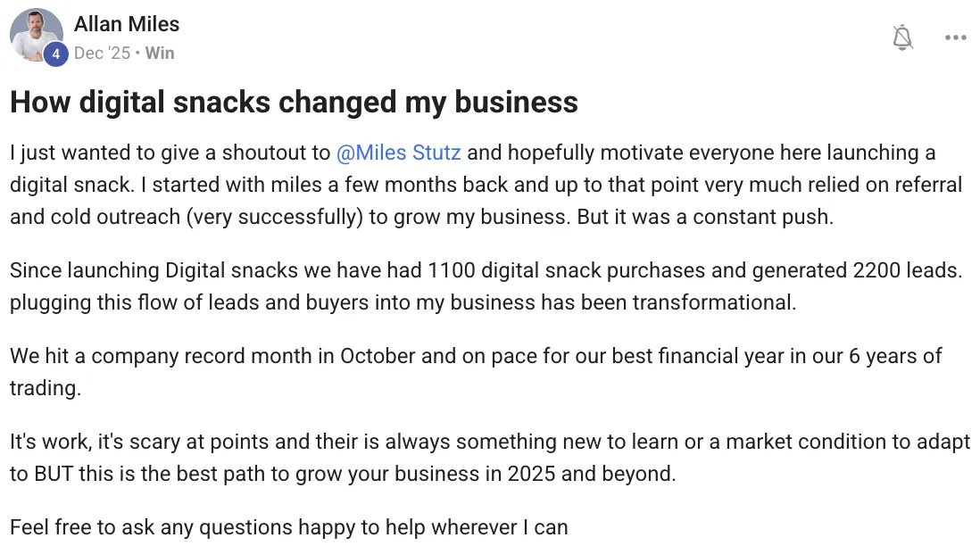
Task: Click the Dec '25 post date
Action: pos(102,54)
